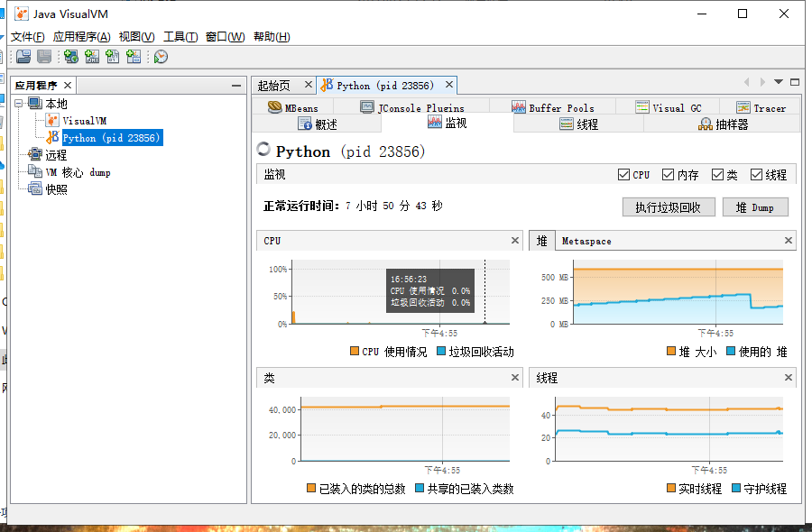Click the 实时线程 orange legend swatch
The width and height of the screenshot is (812, 532).
coord(671,488)
